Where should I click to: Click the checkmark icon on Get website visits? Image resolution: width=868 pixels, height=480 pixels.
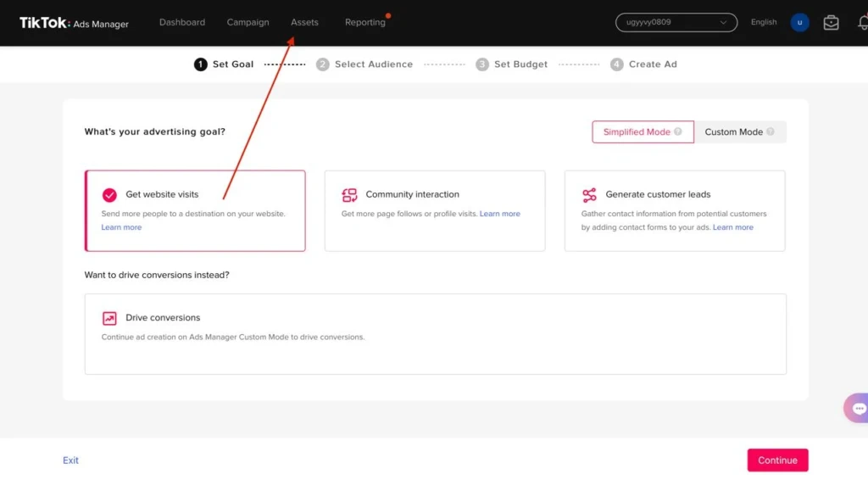tap(109, 195)
